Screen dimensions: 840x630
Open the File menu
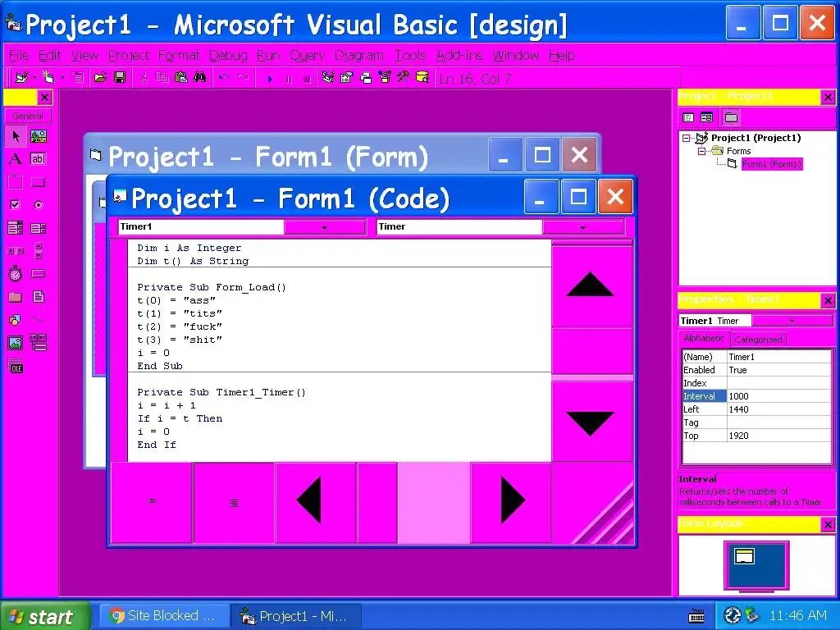coord(19,56)
